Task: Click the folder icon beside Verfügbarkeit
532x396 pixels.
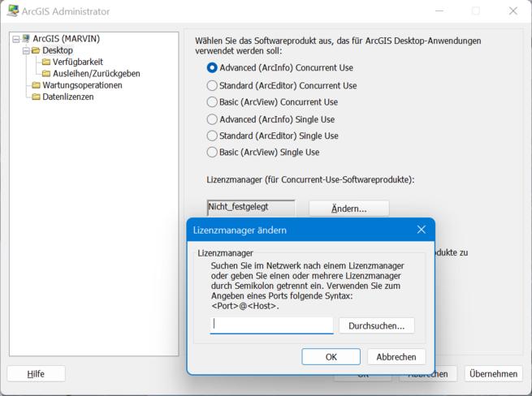Action: click(x=46, y=62)
